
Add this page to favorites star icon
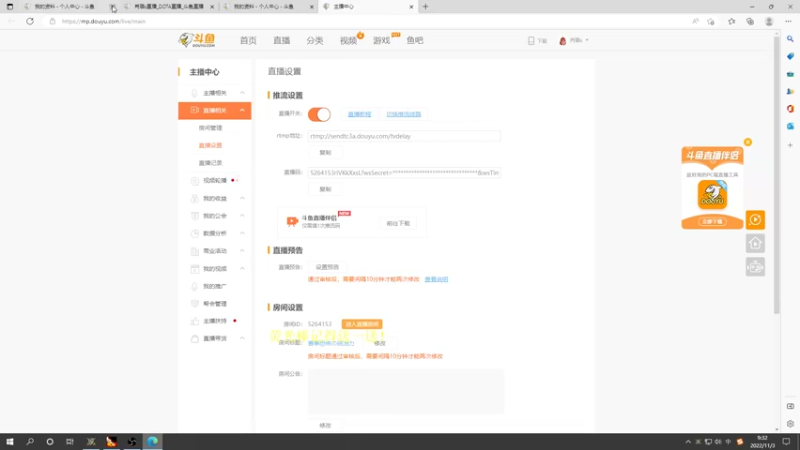(711, 21)
